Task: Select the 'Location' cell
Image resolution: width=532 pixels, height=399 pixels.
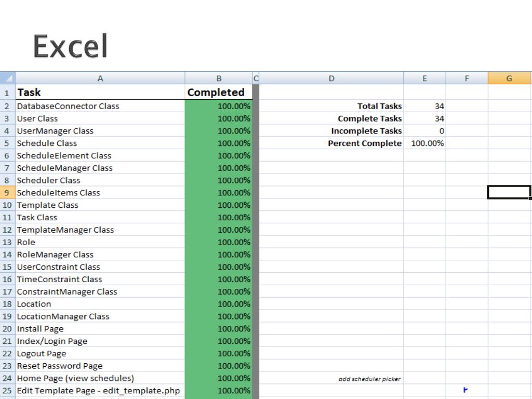Action: pyautogui.click(x=100, y=304)
